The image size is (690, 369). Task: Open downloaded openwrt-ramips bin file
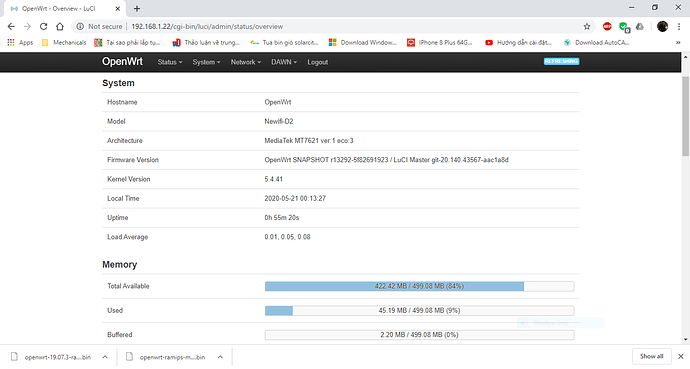pos(166,357)
